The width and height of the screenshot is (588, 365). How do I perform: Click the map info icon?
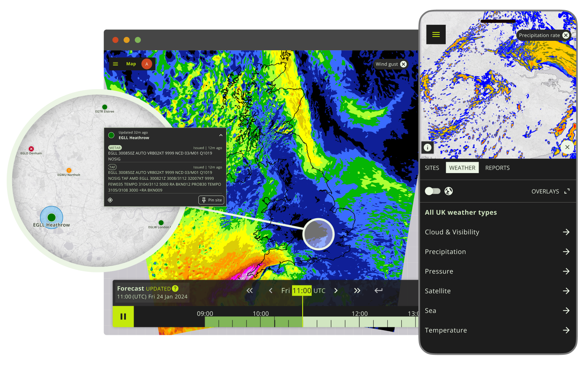click(x=428, y=148)
